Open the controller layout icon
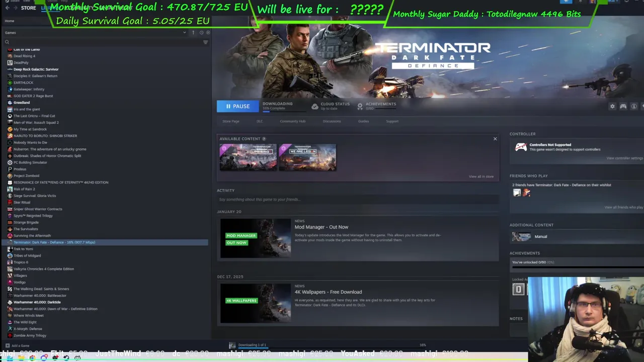644x362 pixels. click(x=623, y=106)
